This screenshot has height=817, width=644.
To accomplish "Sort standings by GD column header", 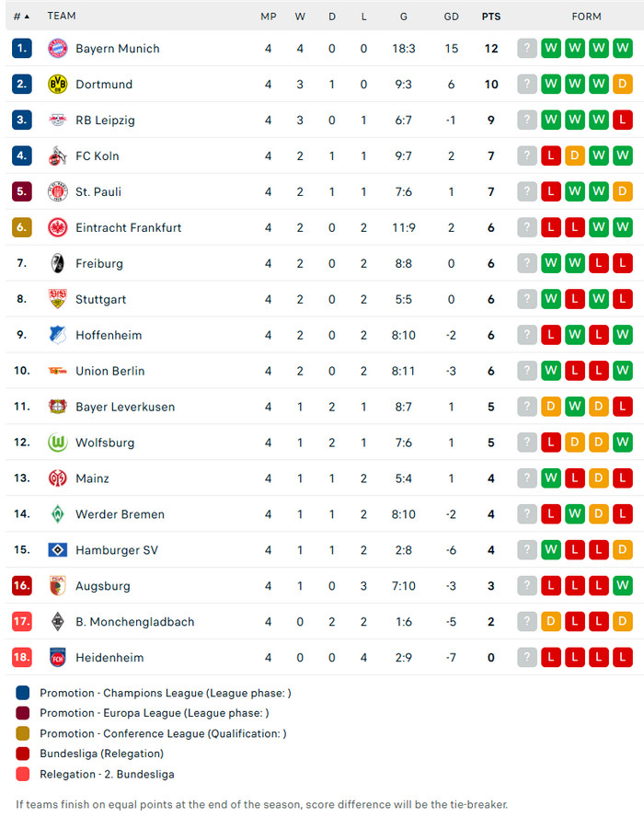I will point(451,17).
